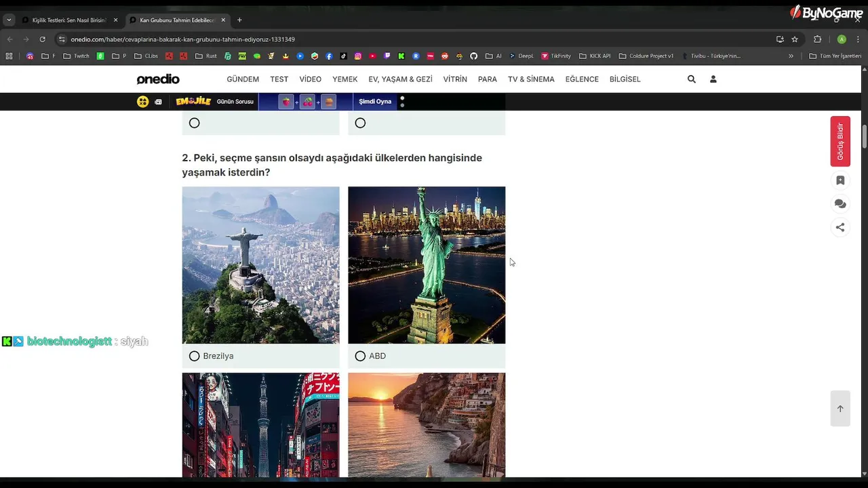Open the TikFinity bookmark
868x488 pixels.
(557, 56)
